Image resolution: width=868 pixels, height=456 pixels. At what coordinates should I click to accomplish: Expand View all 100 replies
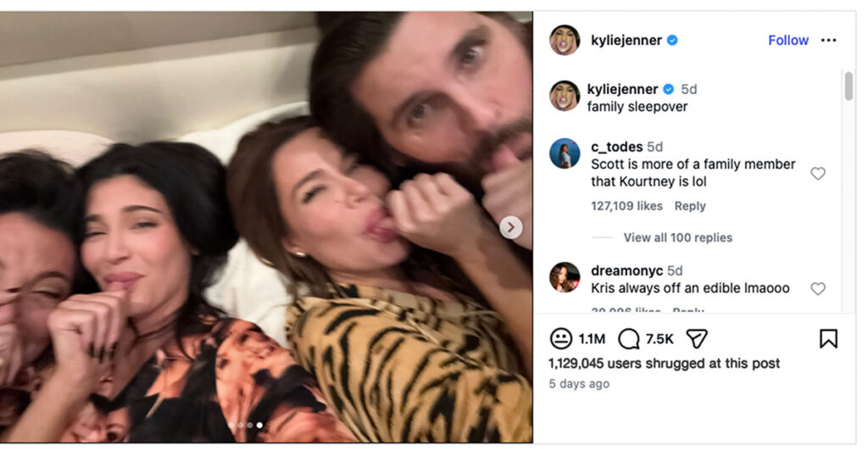(677, 237)
